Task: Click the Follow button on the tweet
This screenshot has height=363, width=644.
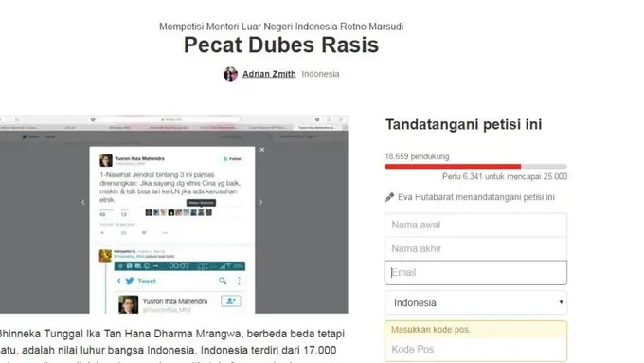Action: tap(232, 158)
